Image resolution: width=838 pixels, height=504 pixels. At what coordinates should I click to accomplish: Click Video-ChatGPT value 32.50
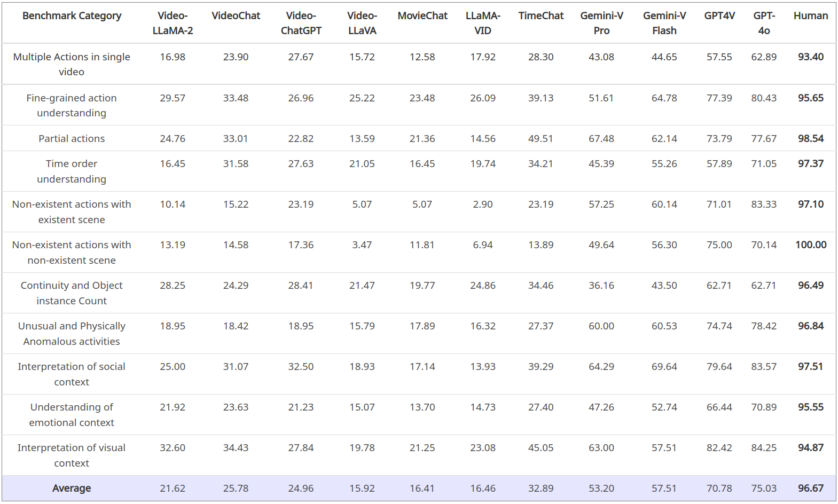tap(301, 367)
